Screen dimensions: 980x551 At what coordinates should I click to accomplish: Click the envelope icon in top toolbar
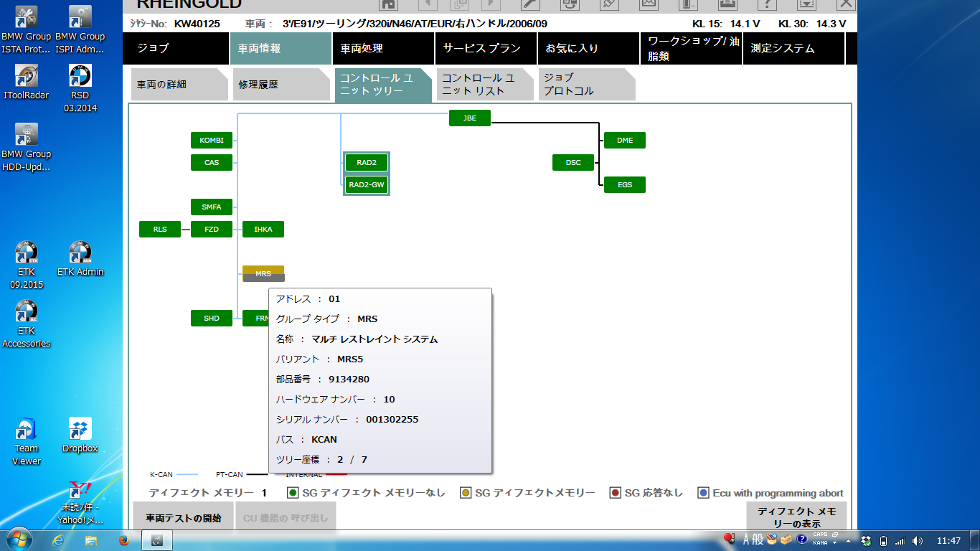click(x=649, y=4)
